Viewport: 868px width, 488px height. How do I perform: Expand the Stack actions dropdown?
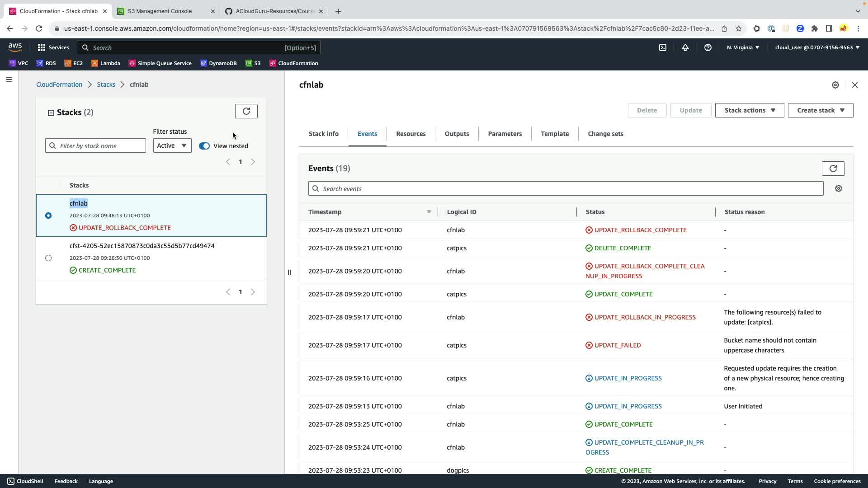(x=749, y=110)
